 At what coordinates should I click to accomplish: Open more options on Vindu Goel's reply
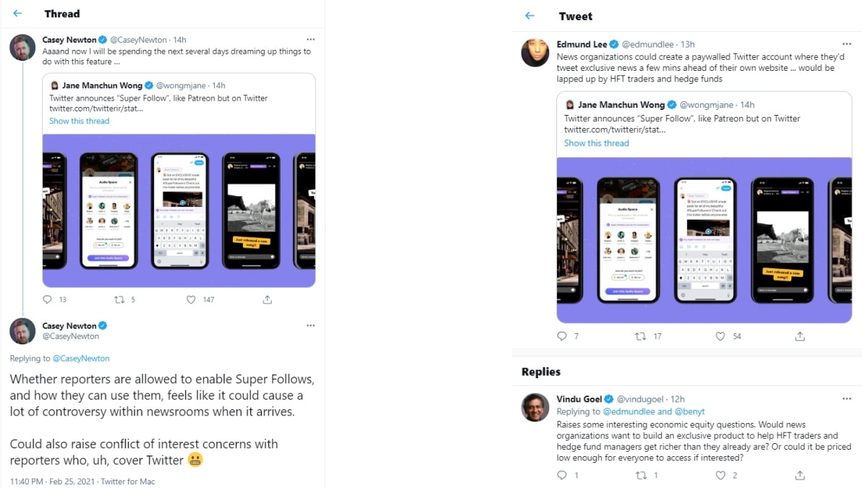(x=846, y=398)
